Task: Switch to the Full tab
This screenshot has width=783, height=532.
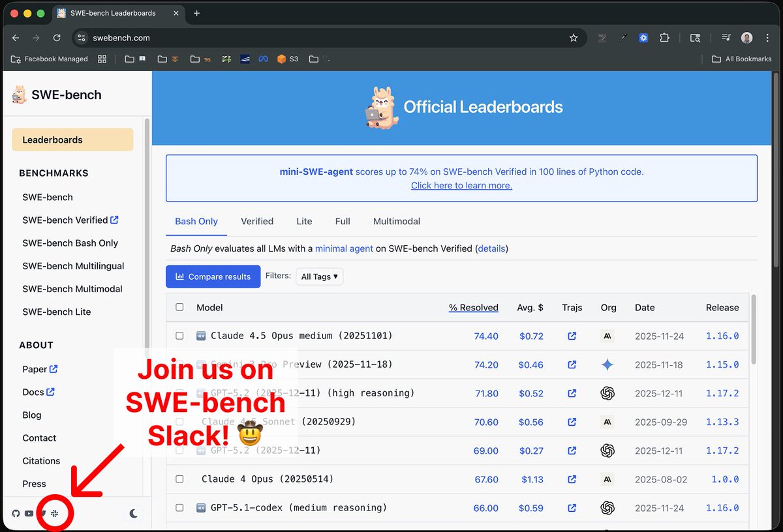Action: (343, 221)
